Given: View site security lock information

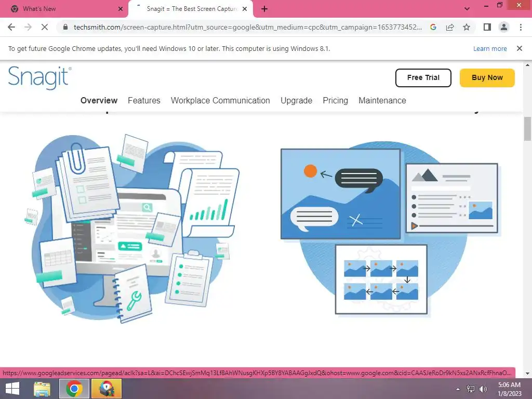Looking at the screenshot, I should tap(65, 27).
